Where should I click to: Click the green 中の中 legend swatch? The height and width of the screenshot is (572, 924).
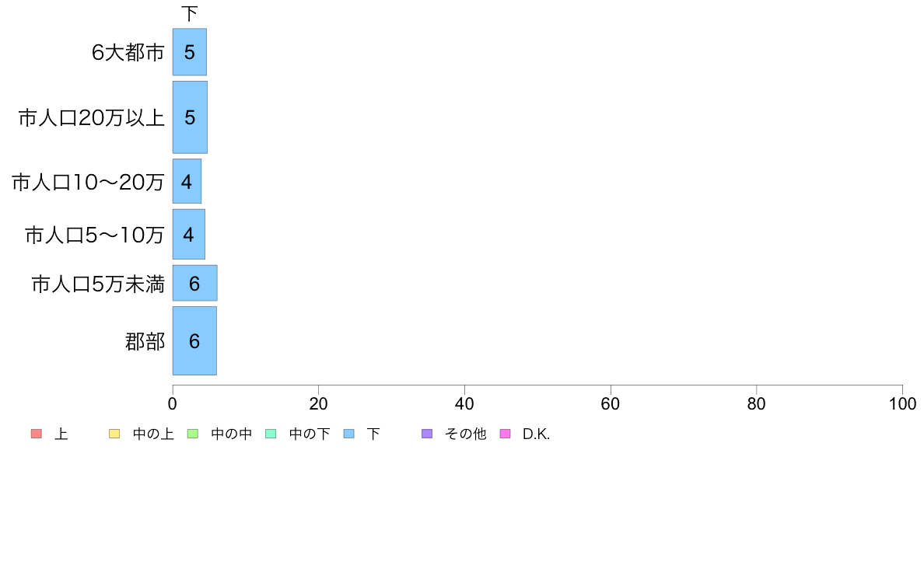tap(192, 434)
